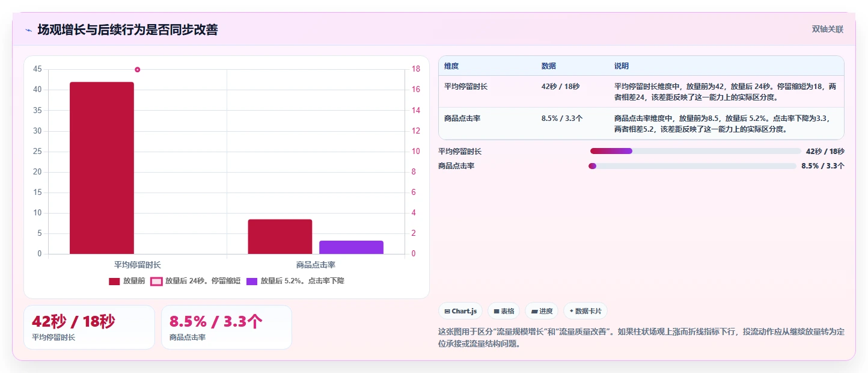The width and height of the screenshot is (868, 373).
Task: Click the 说明 column header
Action: pyautogui.click(x=622, y=66)
